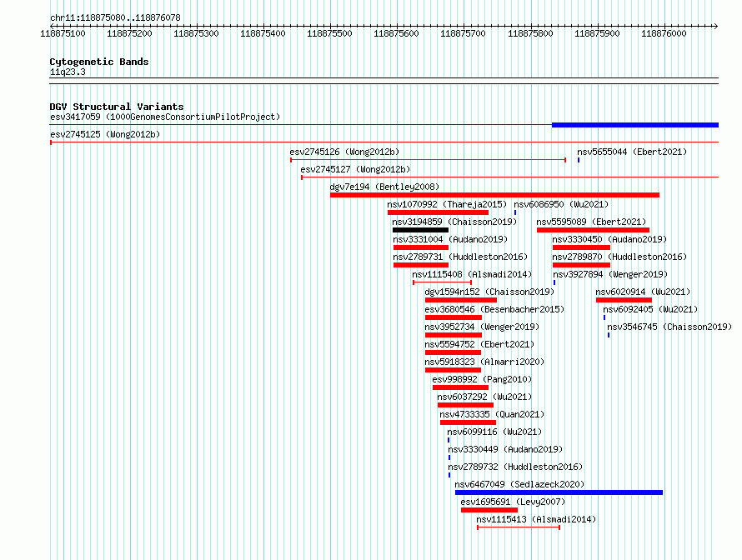Click the nsv3546745 blue marker
This screenshot has width=742, height=560.
click(x=609, y=335)
